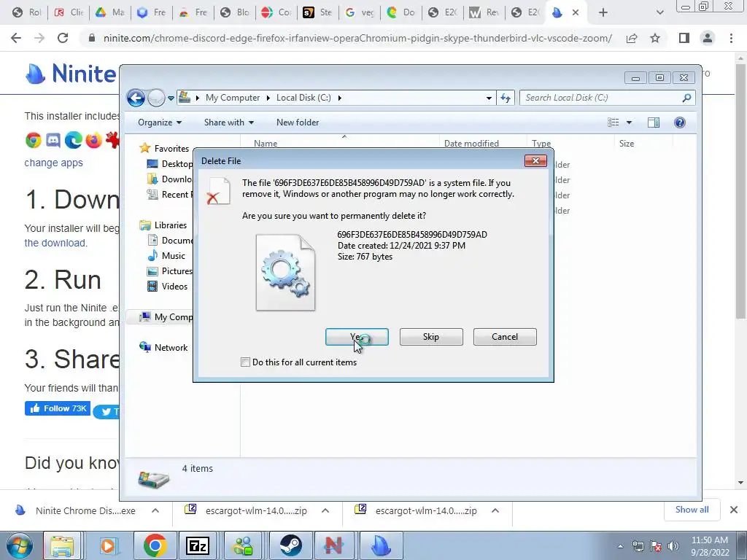Open Chrome tab search dropdown chevron

point(659,13)
